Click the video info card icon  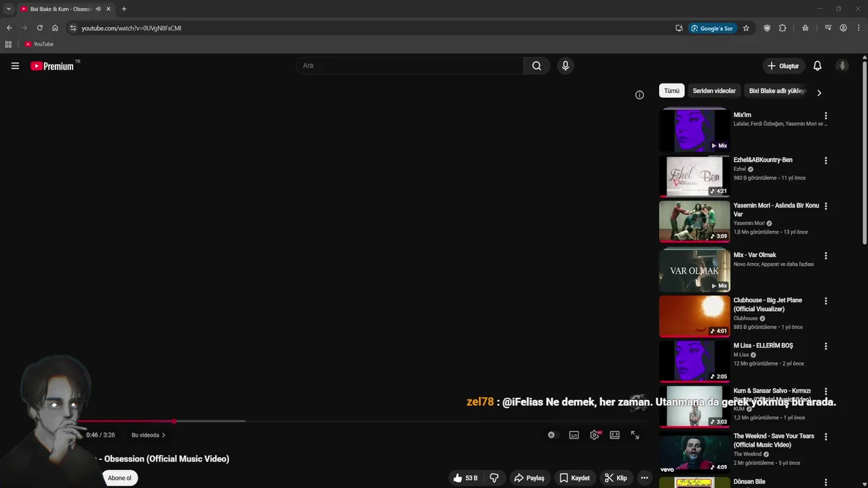pos(639,95)
